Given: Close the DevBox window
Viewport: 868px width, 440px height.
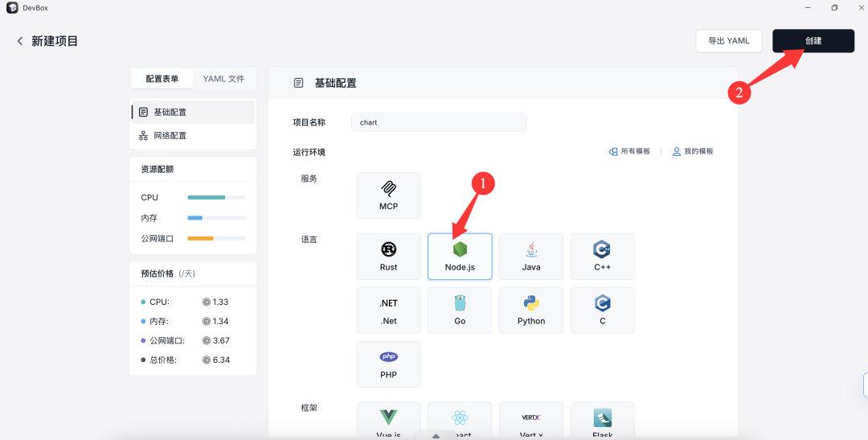Looking at the screenshot, I should (861, 8).
